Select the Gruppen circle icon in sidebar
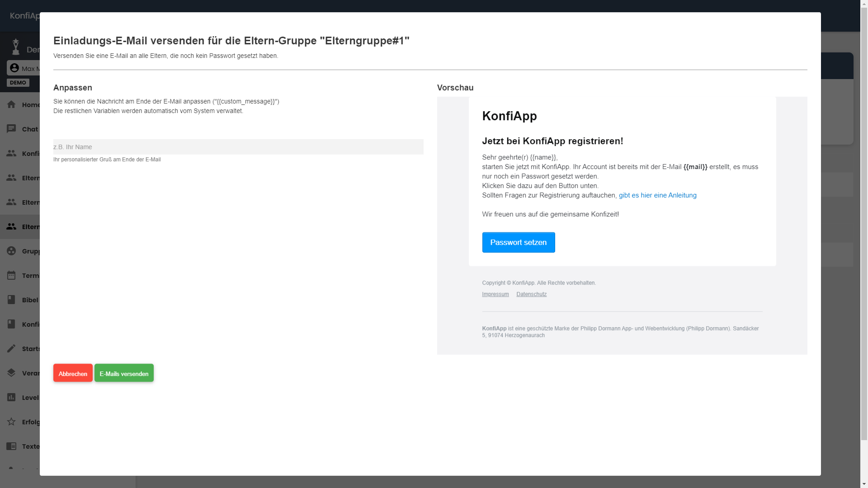 (x=11, y=251)
